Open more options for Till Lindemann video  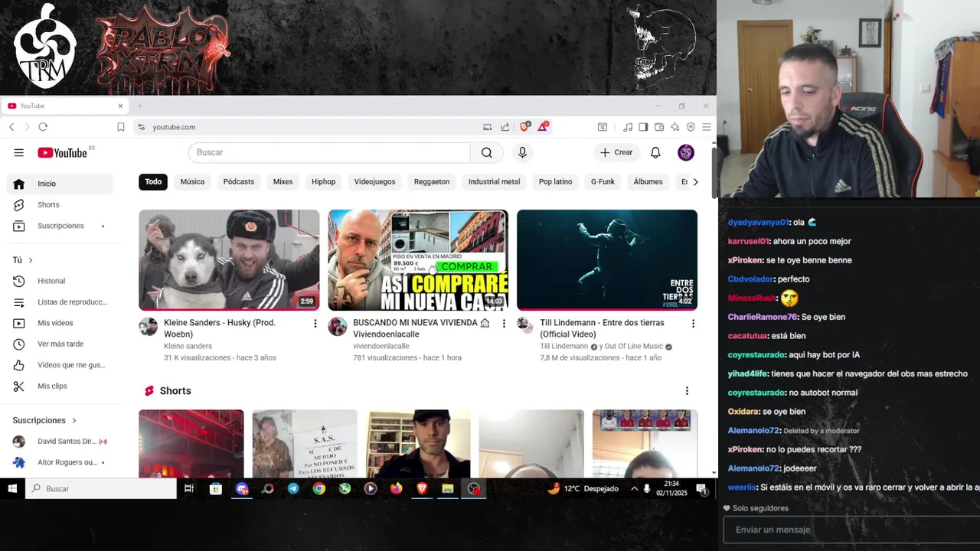(x=693, y=324)
